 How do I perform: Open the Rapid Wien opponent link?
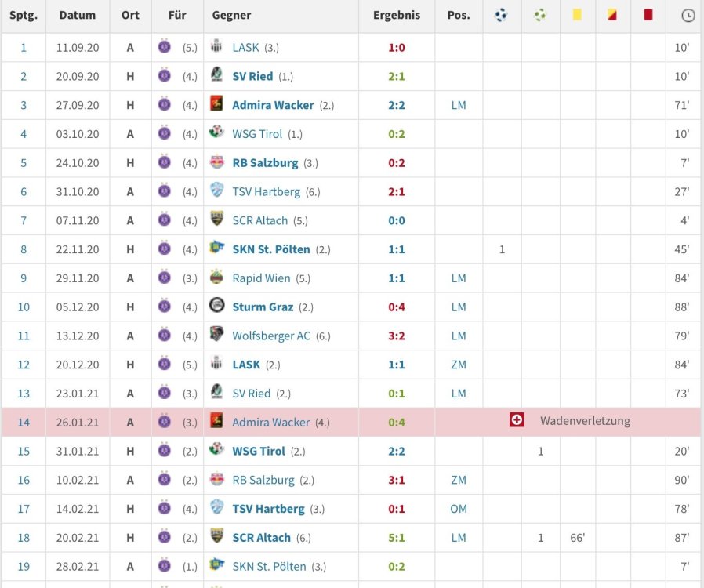click(261, 278)
